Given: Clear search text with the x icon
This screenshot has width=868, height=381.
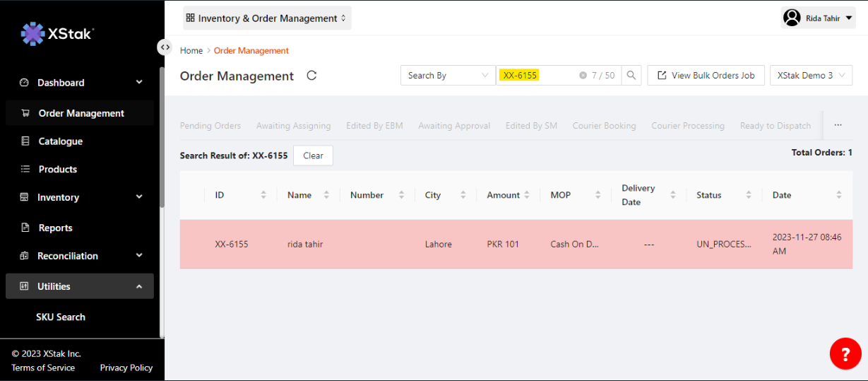Looking at the screenshot, I should [583, 76].
